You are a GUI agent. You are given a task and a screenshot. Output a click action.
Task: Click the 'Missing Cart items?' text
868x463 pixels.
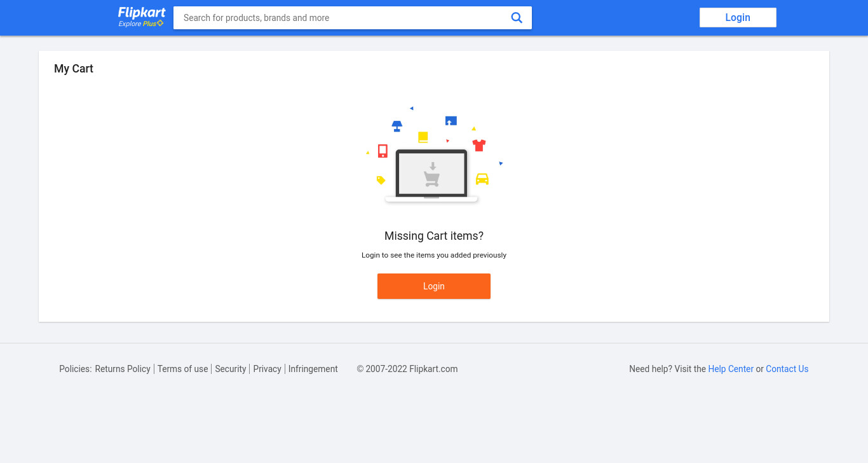434,236
